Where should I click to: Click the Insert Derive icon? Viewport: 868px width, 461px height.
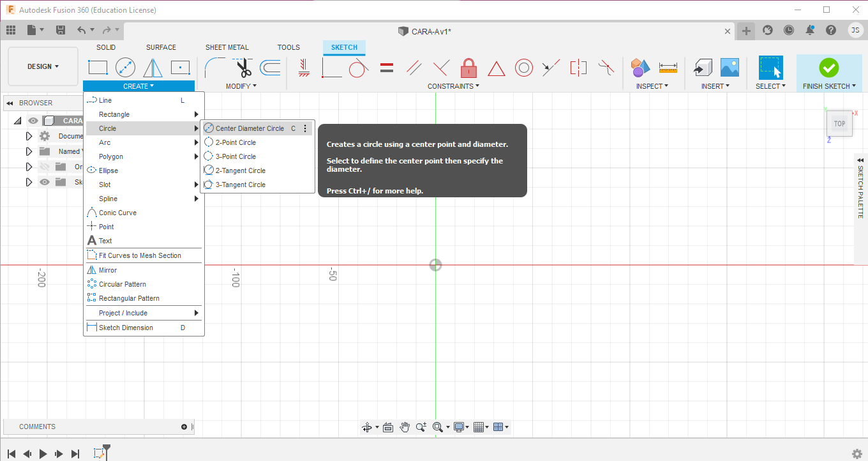pos(703,67)
